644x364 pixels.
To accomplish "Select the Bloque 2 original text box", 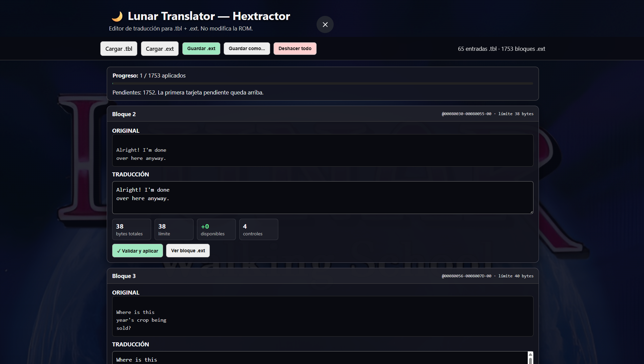I will [x=323, y=150].
